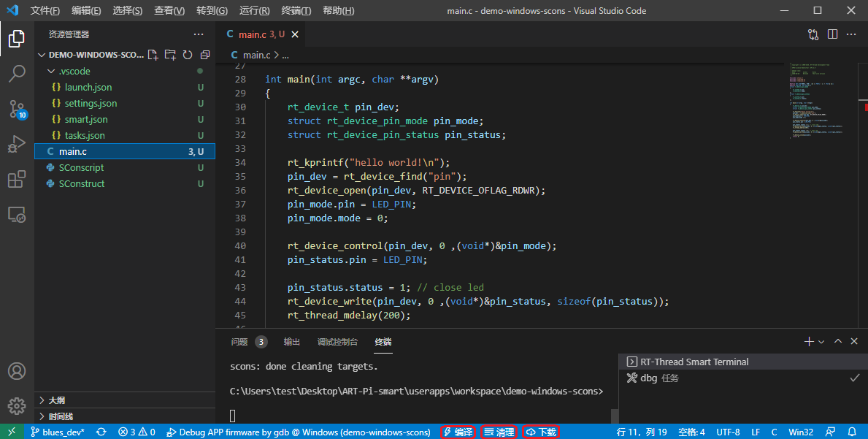The image size is (868, 439).
Task: Open the Remote Explorer icon
Action: pyautogui.click(x=17, y=214)
